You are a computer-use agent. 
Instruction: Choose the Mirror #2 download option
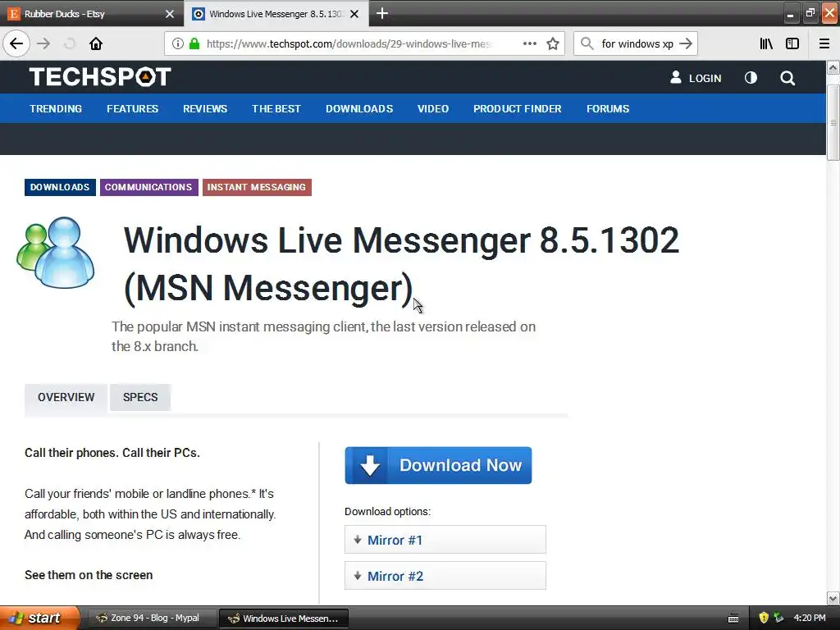(x=445, y=576)
